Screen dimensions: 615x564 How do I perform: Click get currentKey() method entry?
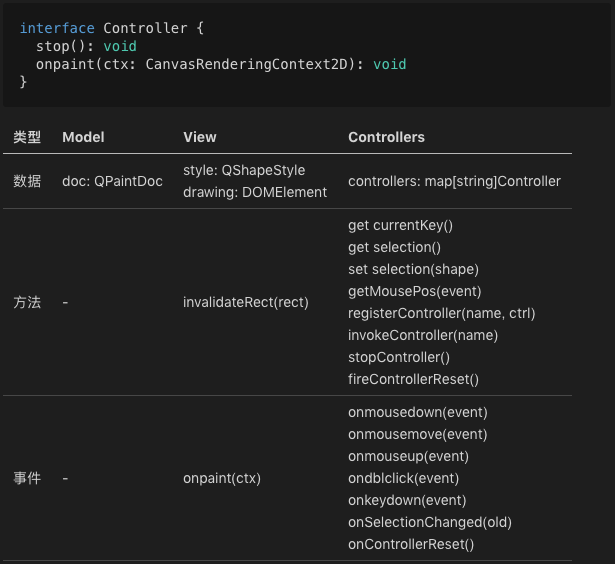coord(400,225)
